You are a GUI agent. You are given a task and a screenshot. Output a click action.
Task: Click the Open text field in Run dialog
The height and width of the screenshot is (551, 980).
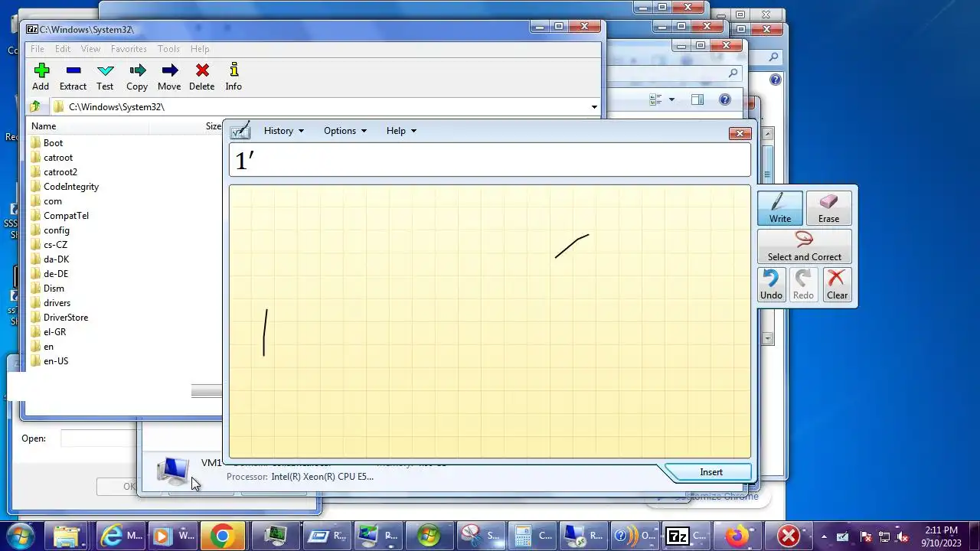[100, 439]
